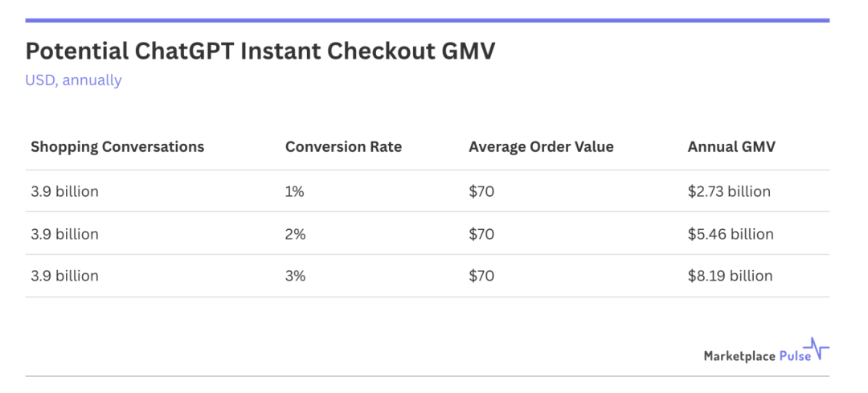Image resolution: width=868 pixels, height=393 pixels.
Task: Click 3.9 billion in the 3% row
Action: point(64,276)
